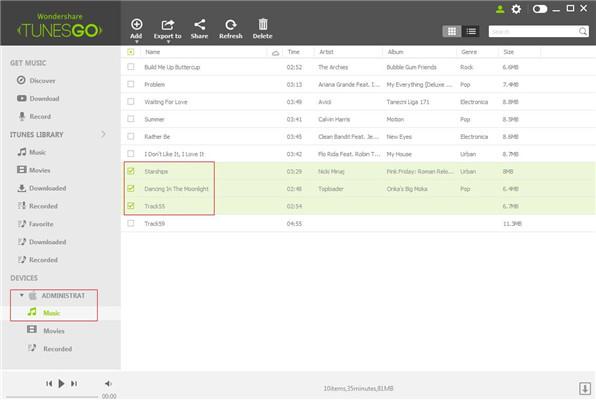Play the current track
The image size is (596, 400).
[61, 384]
